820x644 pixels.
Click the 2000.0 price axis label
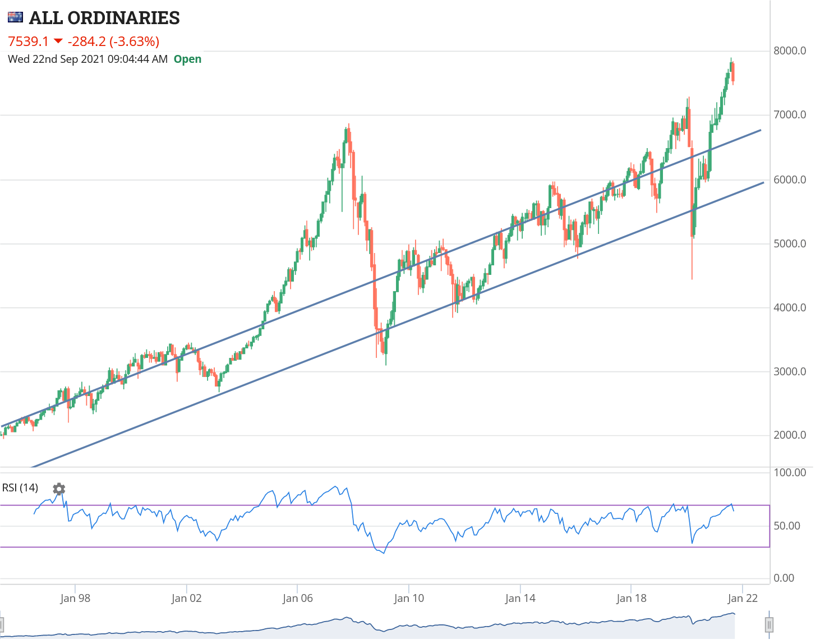pyautogui.click(x=790, y=435)
